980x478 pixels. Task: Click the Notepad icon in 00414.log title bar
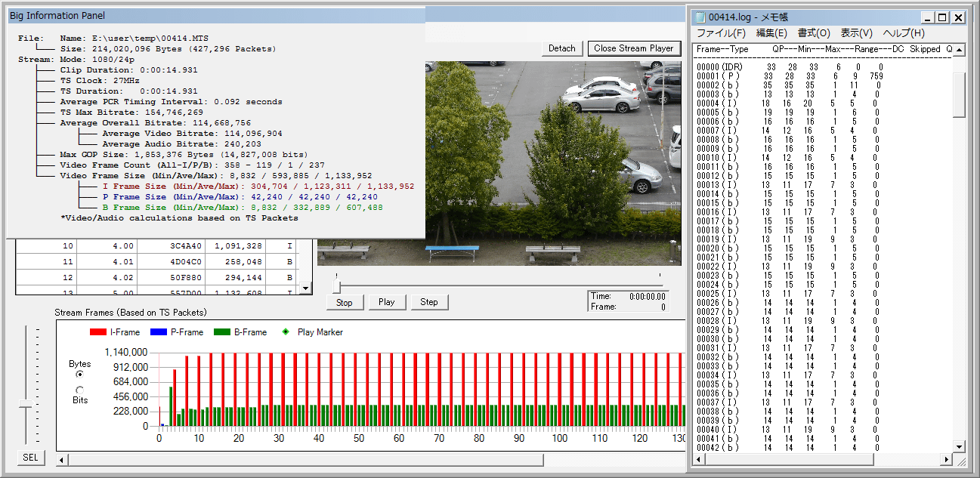tap(700, 17)
